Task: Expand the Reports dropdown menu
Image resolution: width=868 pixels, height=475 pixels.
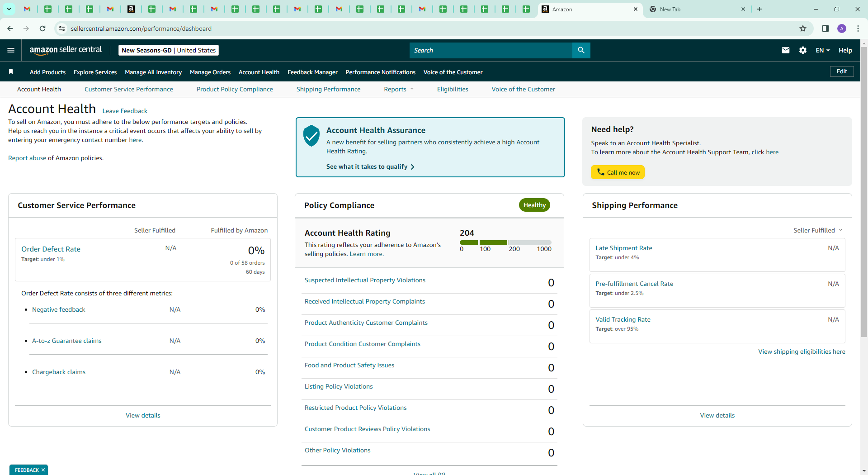Action: tap(399, 89)
